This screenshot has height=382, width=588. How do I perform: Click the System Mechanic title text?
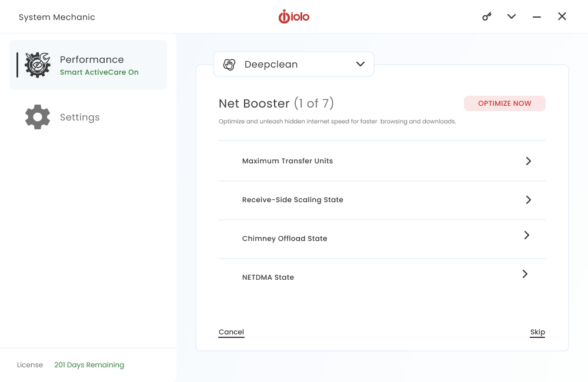click(57, 17)
